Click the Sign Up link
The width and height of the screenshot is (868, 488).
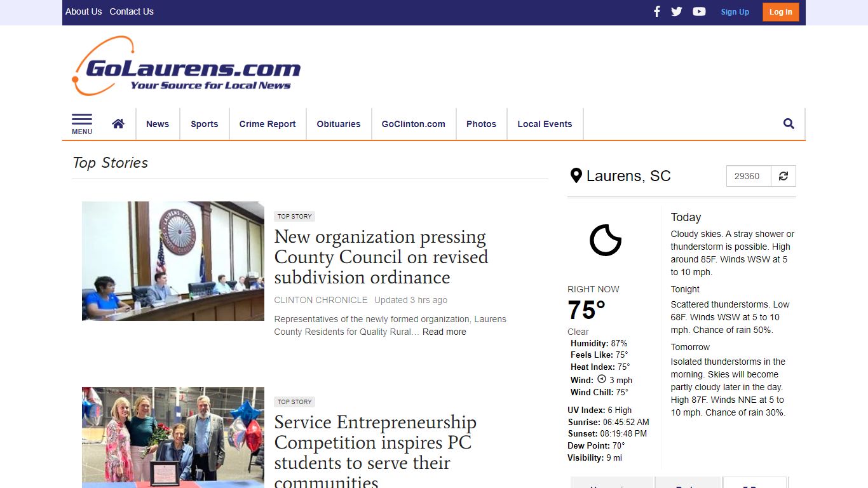(x=735, y=11)
